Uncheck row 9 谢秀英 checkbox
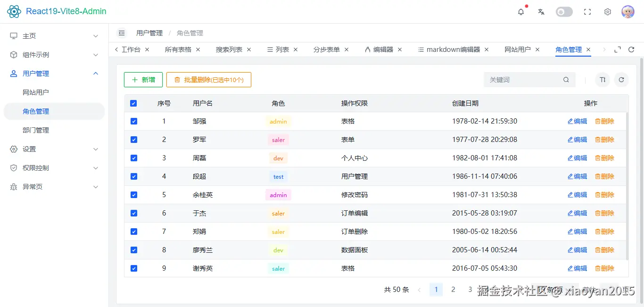644x307 pixels. (x=133, y=268)
